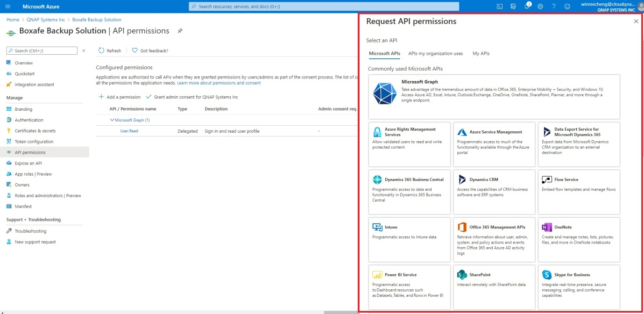Click Boxafe Backup Solution in the breadcrumb

coord(97,20)
